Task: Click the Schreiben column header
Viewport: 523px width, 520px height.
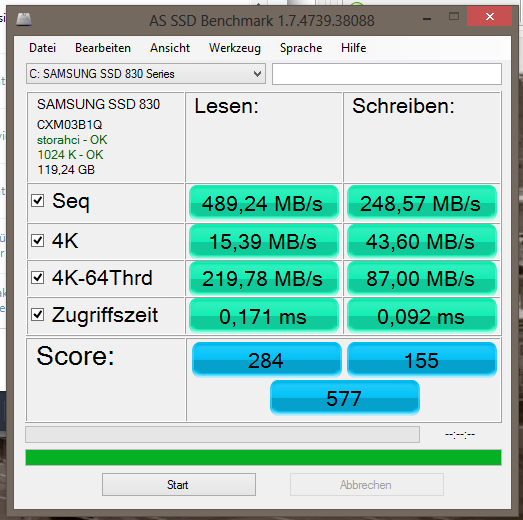Action: pyautogui.click(x=403, y=106)
